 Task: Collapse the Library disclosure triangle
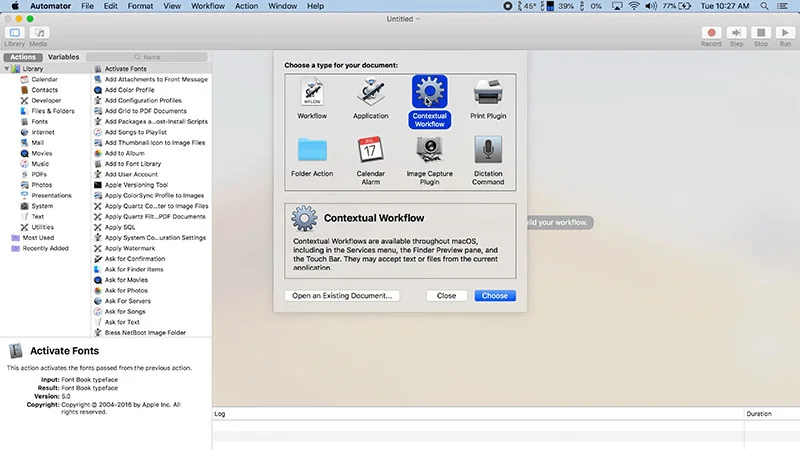(7, 68)
